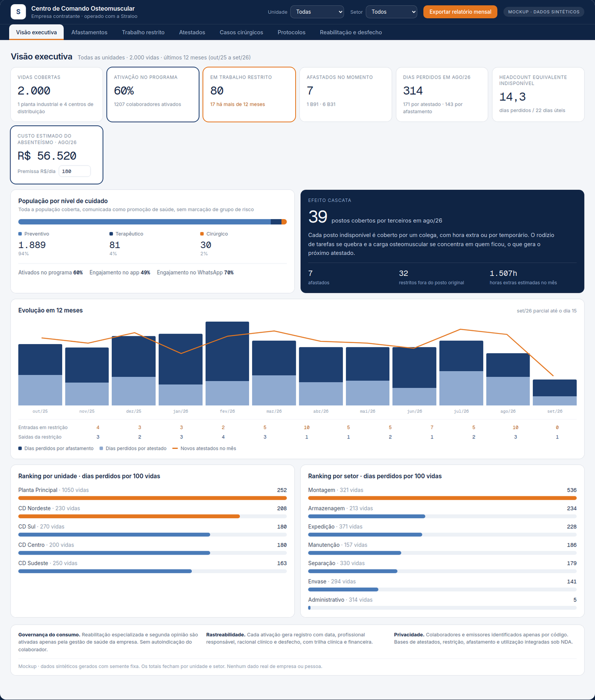The height and width of the screenshot is (700, 595).
Task: Click the light segment of jul/26 bar
Action: pos(461,388)
